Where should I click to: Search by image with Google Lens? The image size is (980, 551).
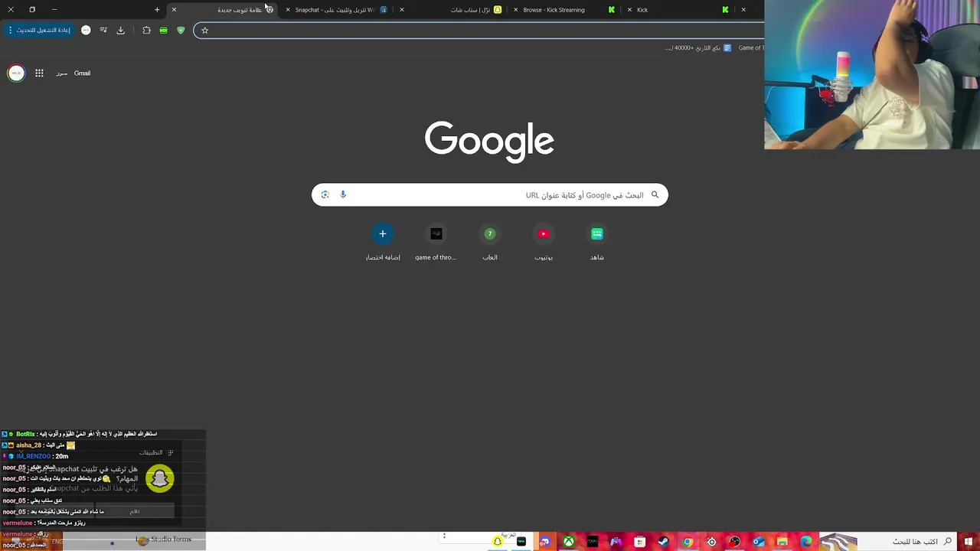(x=325, y=194)
